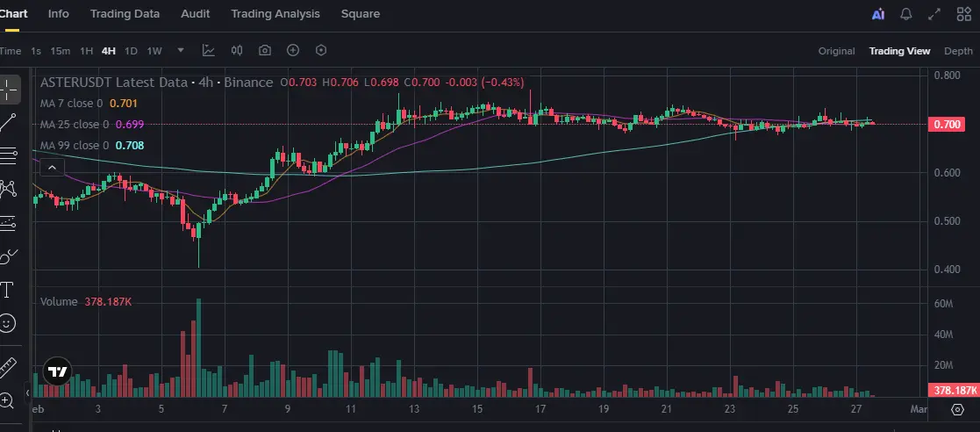Click the -0.003 (-0.43%) change value
This screenshot has height=432, width=980.
[x=484, y=83]
